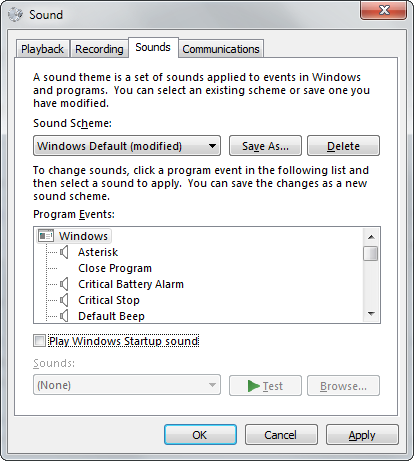
Task: Open the Communications tab
Action: [x=221, y=49]
